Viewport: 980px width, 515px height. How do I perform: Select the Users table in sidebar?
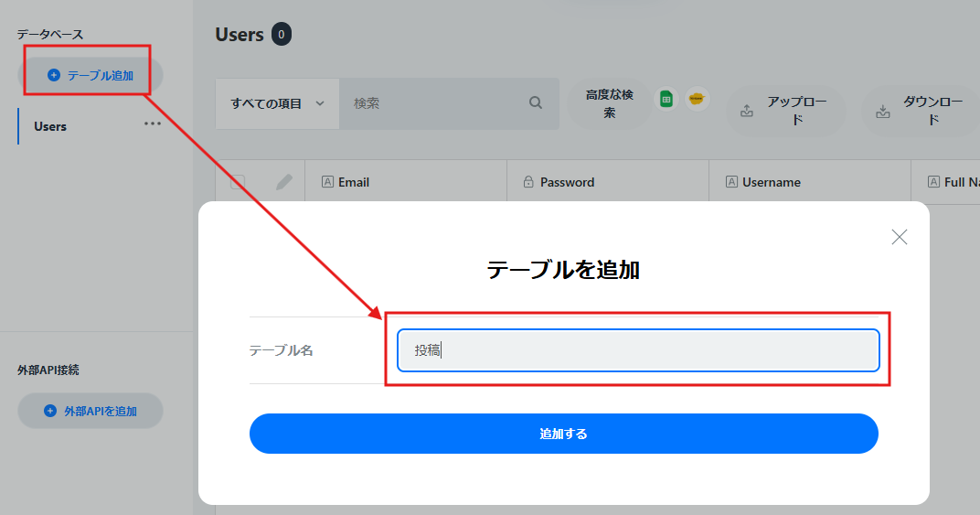50,126
